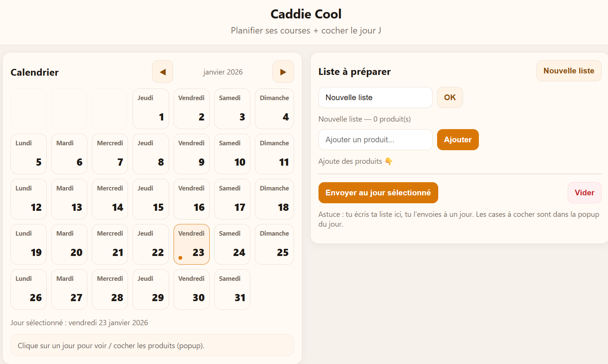Image resolution: width=608 pixels, height=364 pixels.
Task: Select mardi 20 on the calendar
Action: 69,244
